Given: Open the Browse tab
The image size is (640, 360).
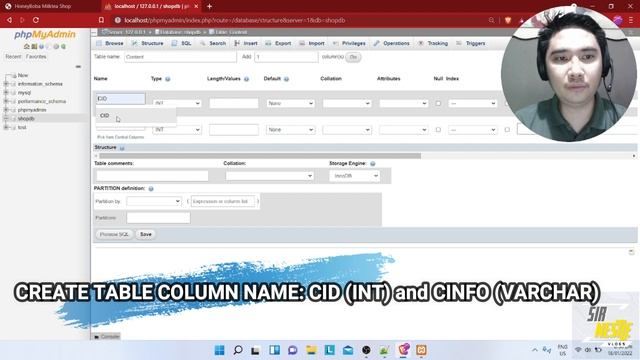Looking at the screenshot, I should (109, 43).
